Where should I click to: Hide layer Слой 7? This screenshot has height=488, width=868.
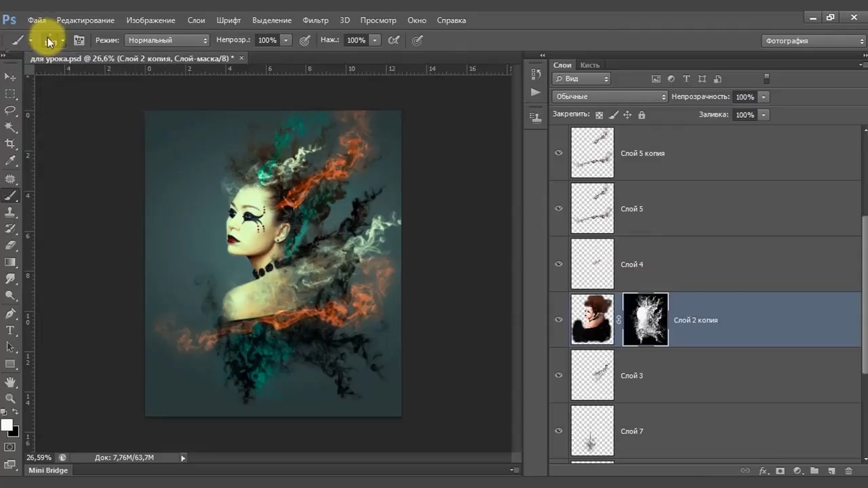[x=559, y=431]
